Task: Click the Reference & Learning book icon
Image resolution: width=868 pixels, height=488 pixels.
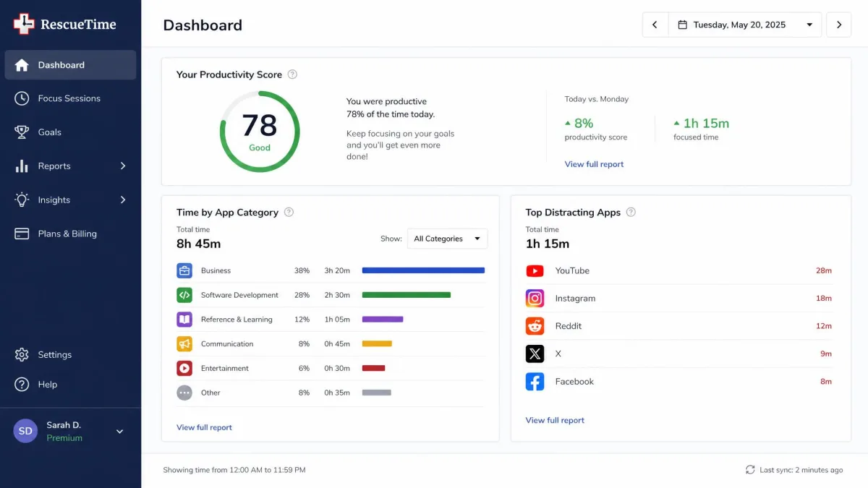Action: [184, 320]
